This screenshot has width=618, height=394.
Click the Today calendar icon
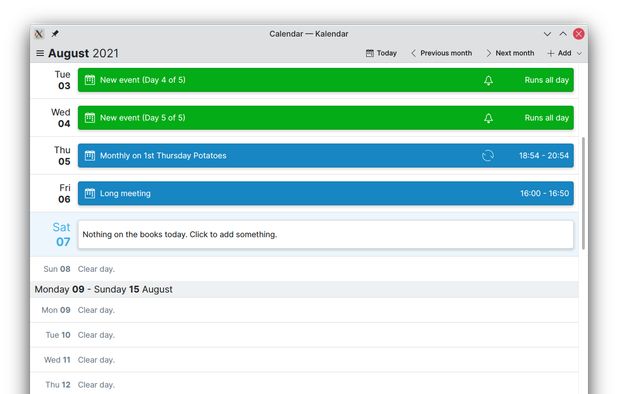point(370,53)
